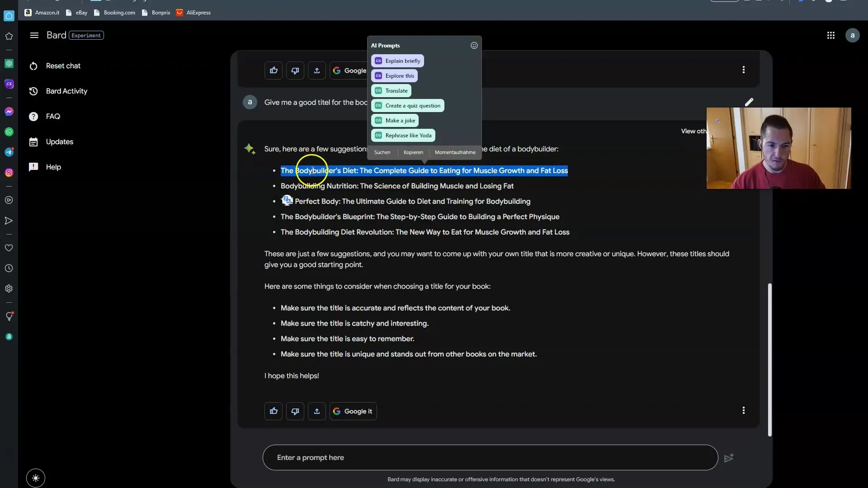Expand the Bard Activity section
The image size is (868, 488).
(66, 91)
